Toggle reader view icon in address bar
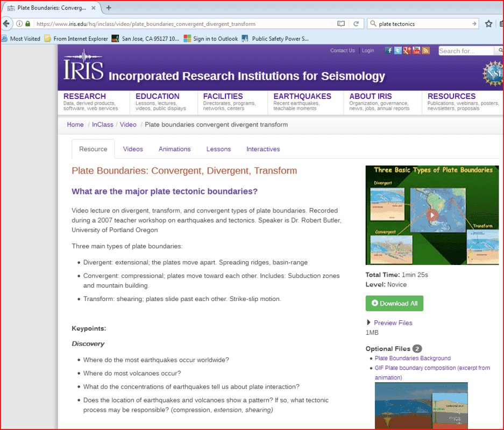This screenshot has width=504, height=430. click(x=341, y=24)
